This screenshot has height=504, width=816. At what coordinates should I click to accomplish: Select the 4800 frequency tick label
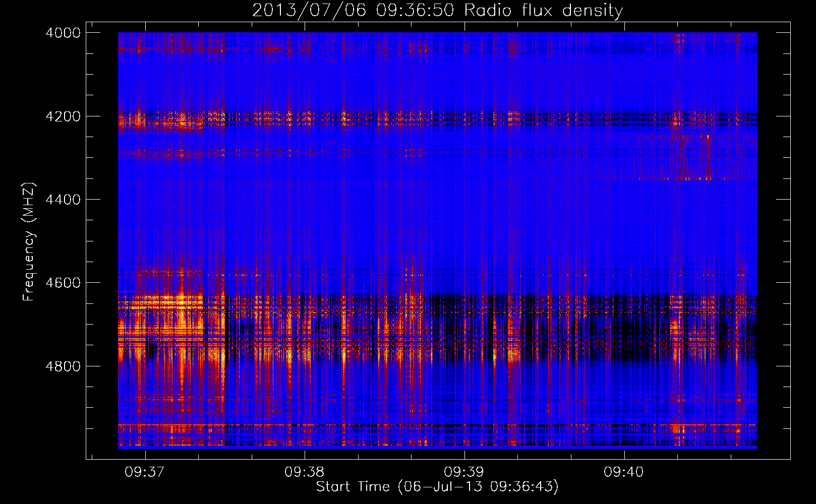pos(63,366)
